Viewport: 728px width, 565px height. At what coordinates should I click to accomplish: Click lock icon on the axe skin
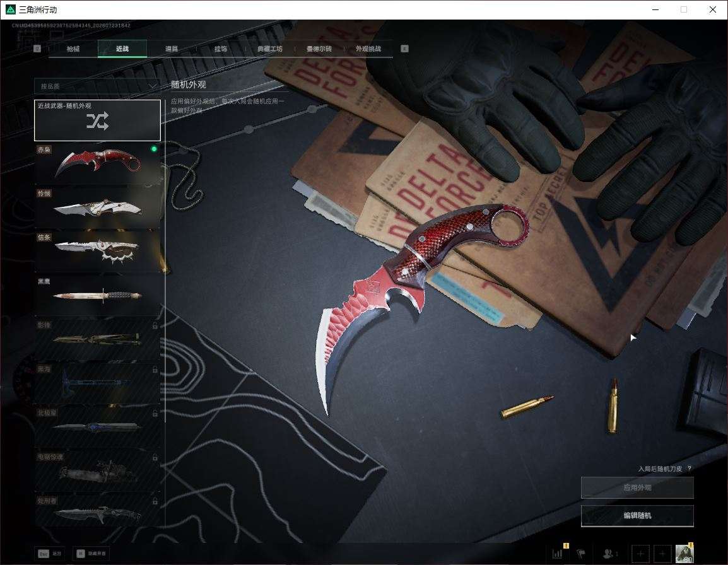[155, 370]
